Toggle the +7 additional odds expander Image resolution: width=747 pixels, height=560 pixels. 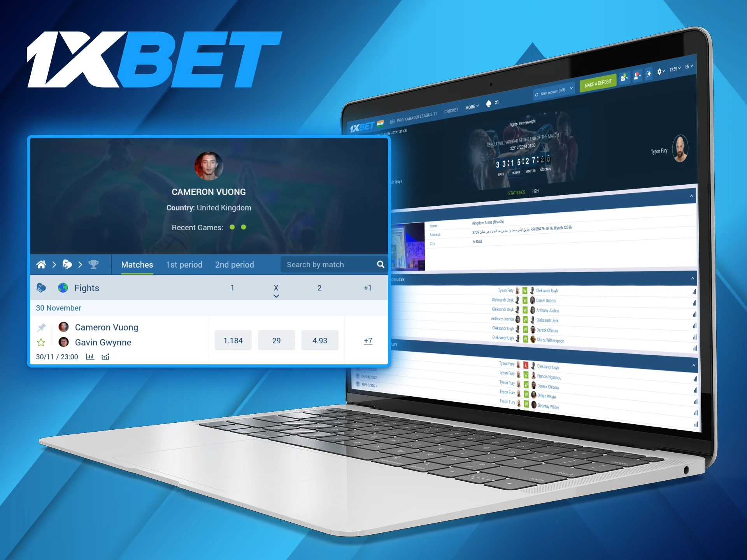point(368,340)
